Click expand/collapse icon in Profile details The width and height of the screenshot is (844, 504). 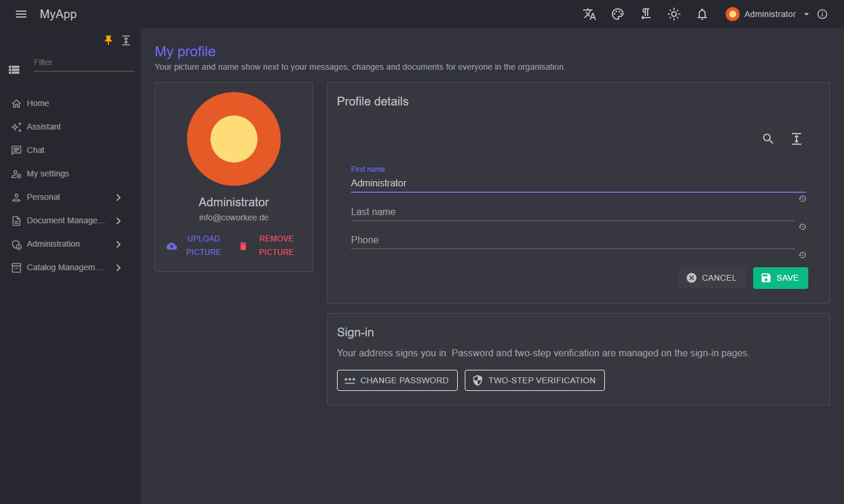coord(797,139)
